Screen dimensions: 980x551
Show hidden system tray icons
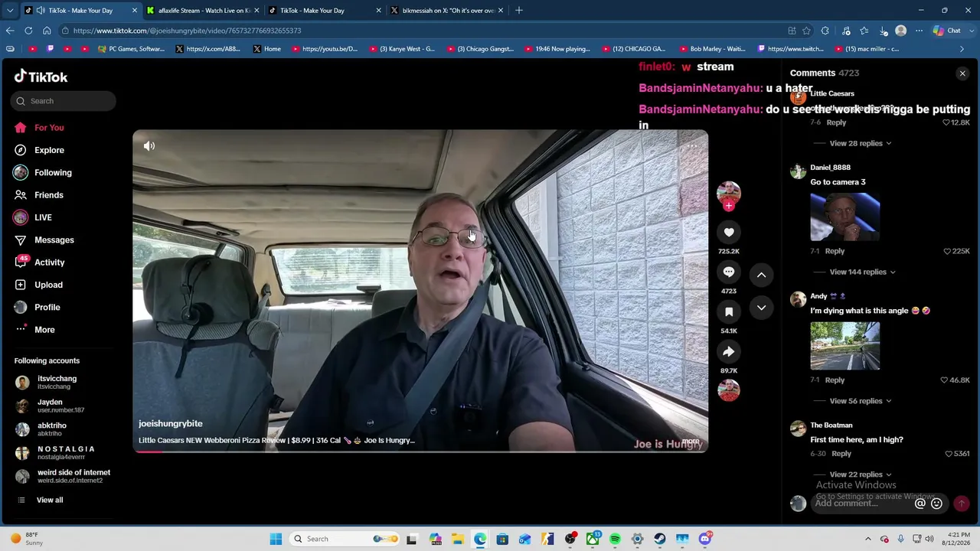(867, 539)
